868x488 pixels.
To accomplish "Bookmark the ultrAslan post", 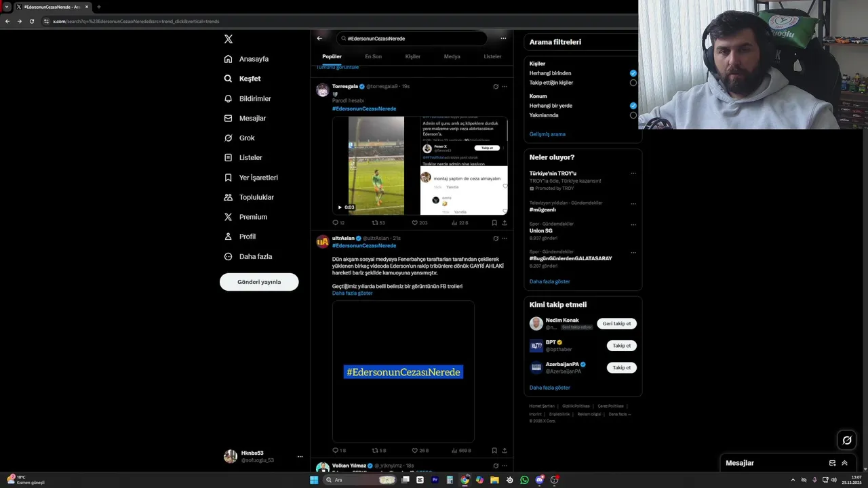I will [494, 451].
